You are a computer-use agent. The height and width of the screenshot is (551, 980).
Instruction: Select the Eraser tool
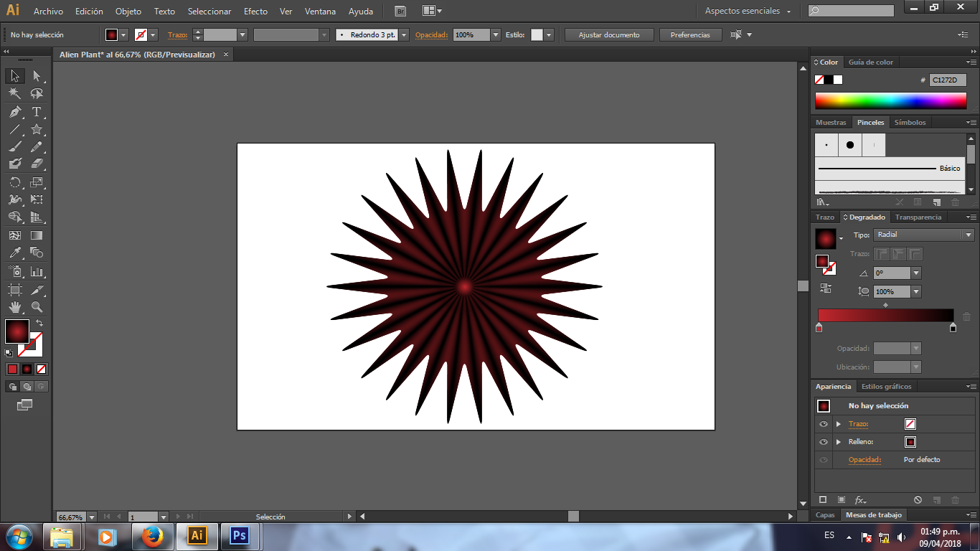click(37, 164)
